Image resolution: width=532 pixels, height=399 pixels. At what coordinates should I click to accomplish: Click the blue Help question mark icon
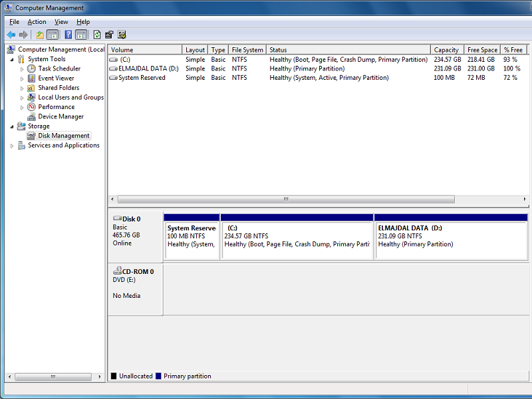click(68, 35)
